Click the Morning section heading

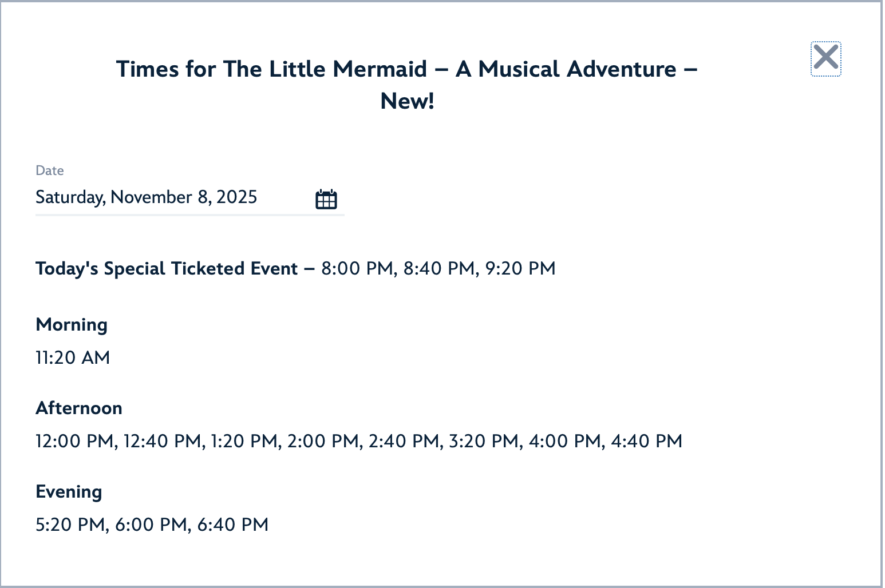(72, 324)
